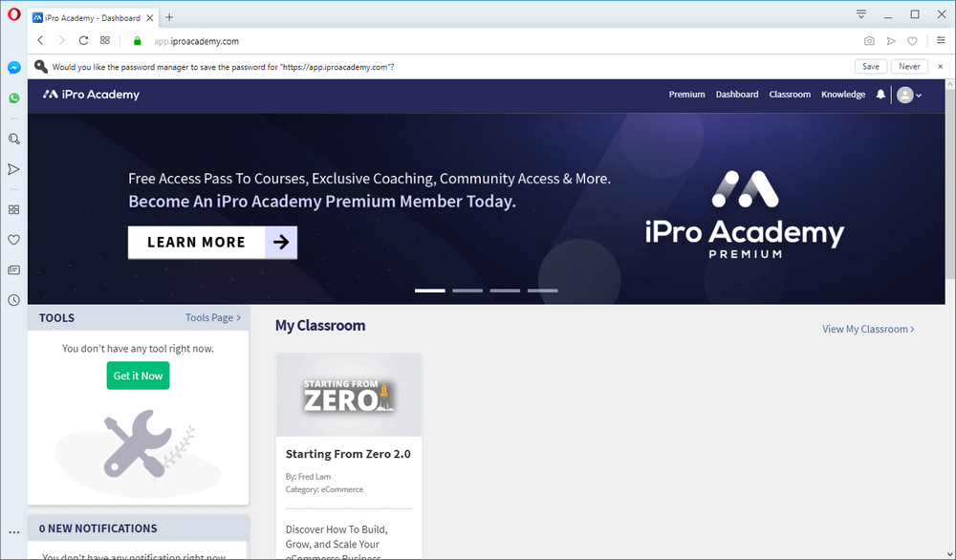
Task: Open Bookmarks heart in the sidebar
Action: [14, 240]
